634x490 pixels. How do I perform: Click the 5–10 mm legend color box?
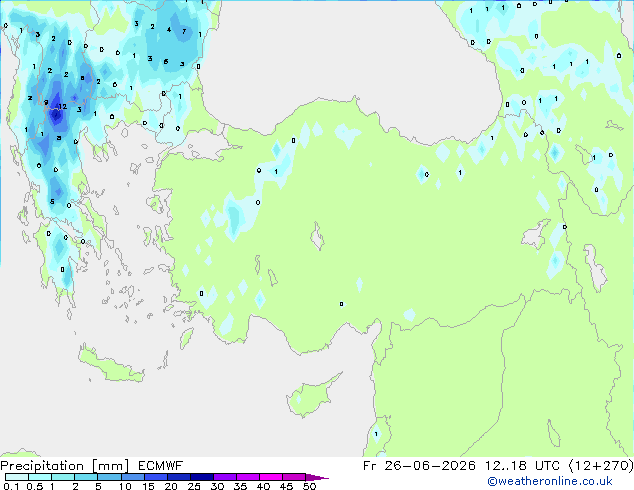[x=109, y=477]
